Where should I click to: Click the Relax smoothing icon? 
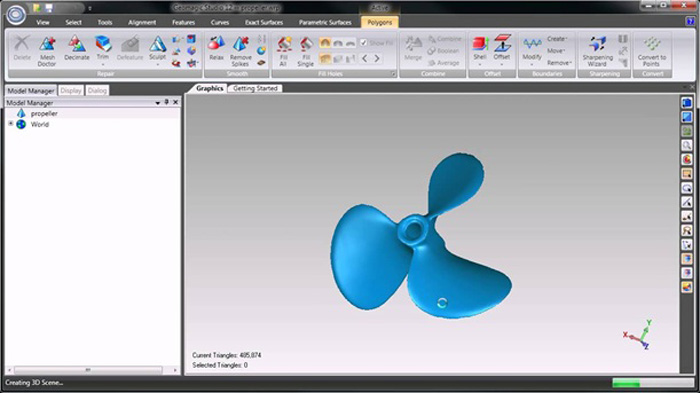click(217, 48)
